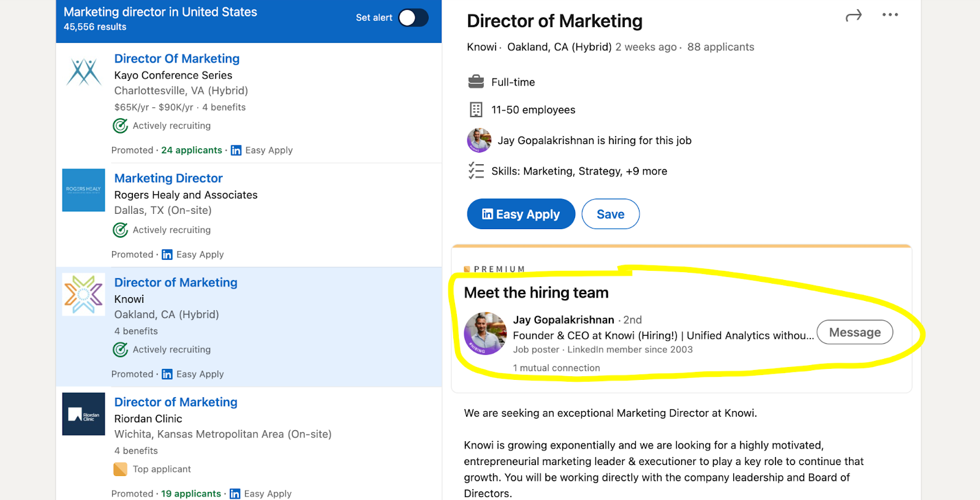Viewport: 980px width, 500px height.
Task: Click the Knowi logo in job list
Action: pyautogui.click(x=84, y=294)
